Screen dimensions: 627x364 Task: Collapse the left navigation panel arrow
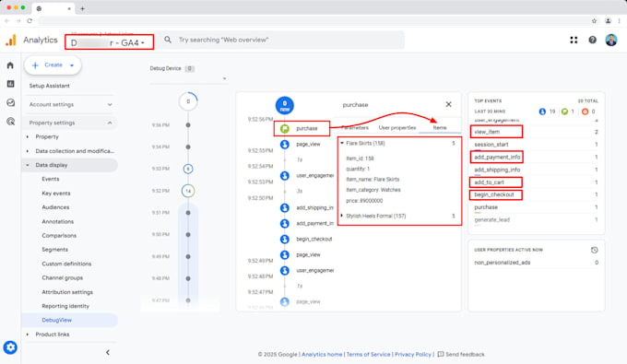[108, 352]
